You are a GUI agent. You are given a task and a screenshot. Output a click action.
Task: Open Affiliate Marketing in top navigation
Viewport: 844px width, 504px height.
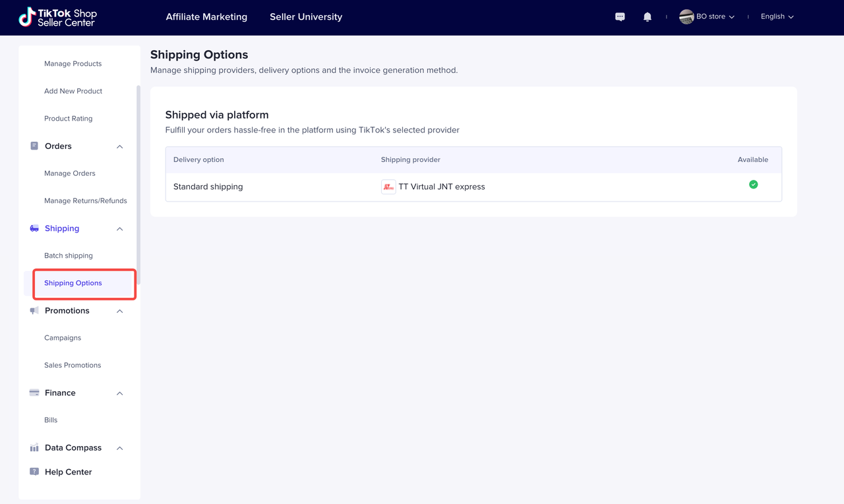pos(206,17)
